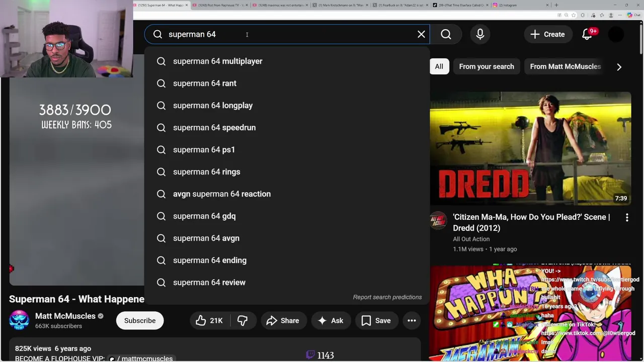The image size is (644, 362).
Task: Clear the search box with the X icon
Action: [421, 34]
